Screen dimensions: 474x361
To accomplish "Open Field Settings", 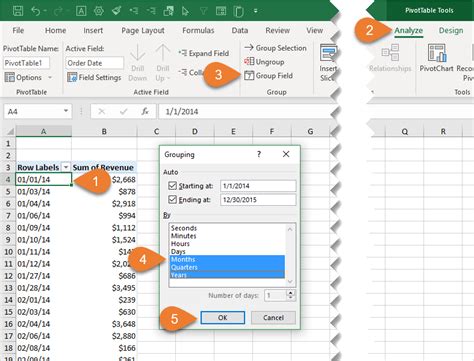I will point(94,77).
